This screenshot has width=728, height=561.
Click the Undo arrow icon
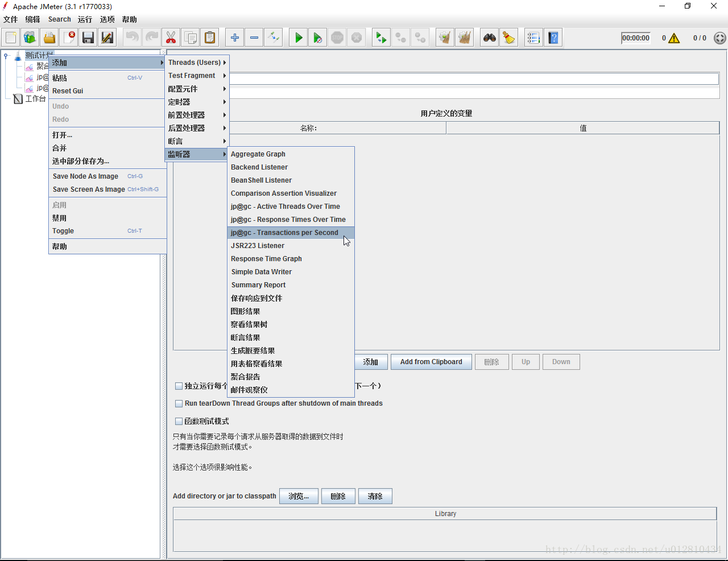click(x=132, y=38)
